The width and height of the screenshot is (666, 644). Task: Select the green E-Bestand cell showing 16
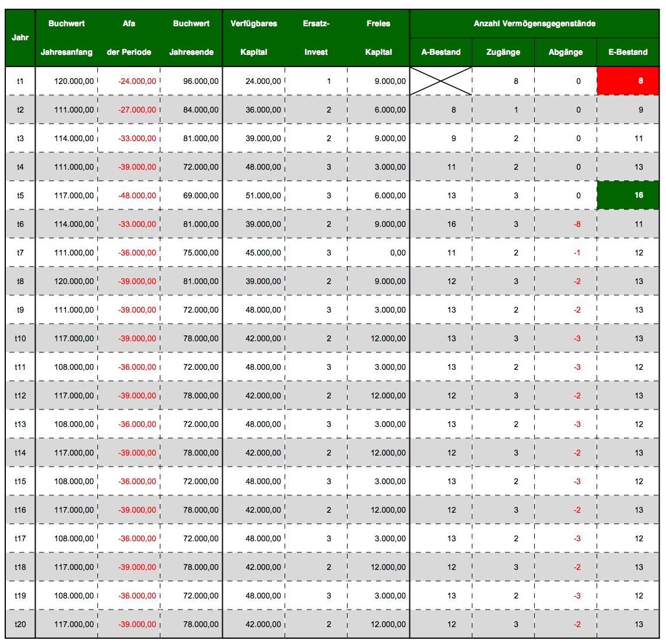click(x=628, y=195)
